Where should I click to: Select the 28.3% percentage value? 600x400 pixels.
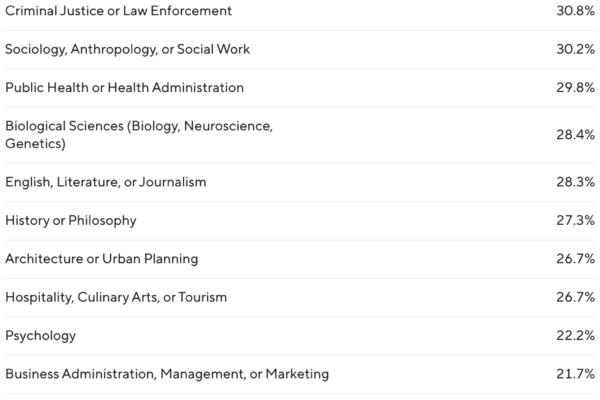coord(575,182)
